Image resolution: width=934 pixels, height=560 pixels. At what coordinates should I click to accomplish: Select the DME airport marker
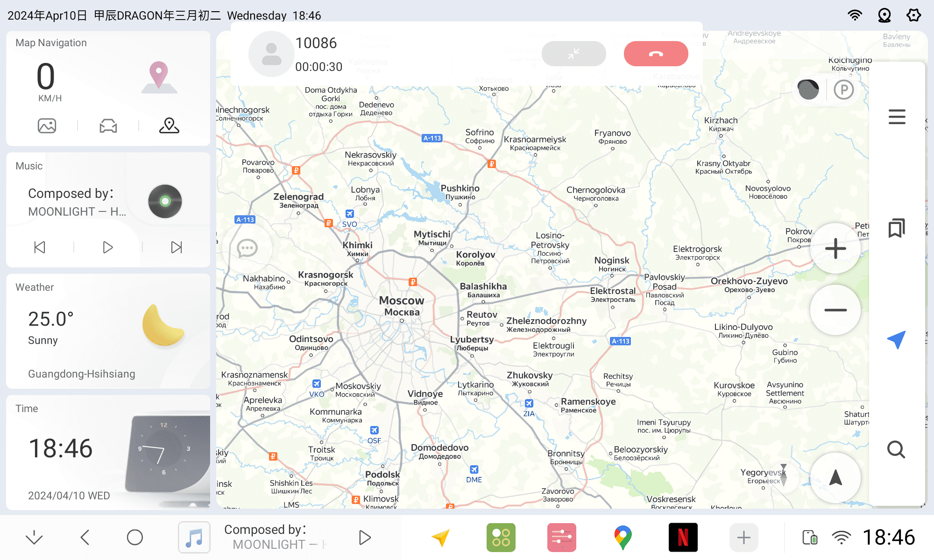pyautogui.click(x=474, y=474)
